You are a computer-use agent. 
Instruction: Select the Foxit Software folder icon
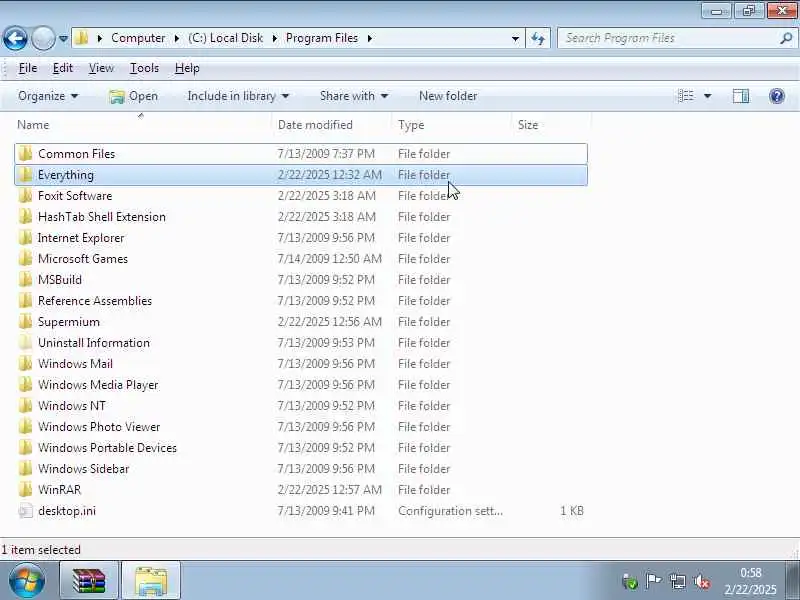tap(25, 195)
